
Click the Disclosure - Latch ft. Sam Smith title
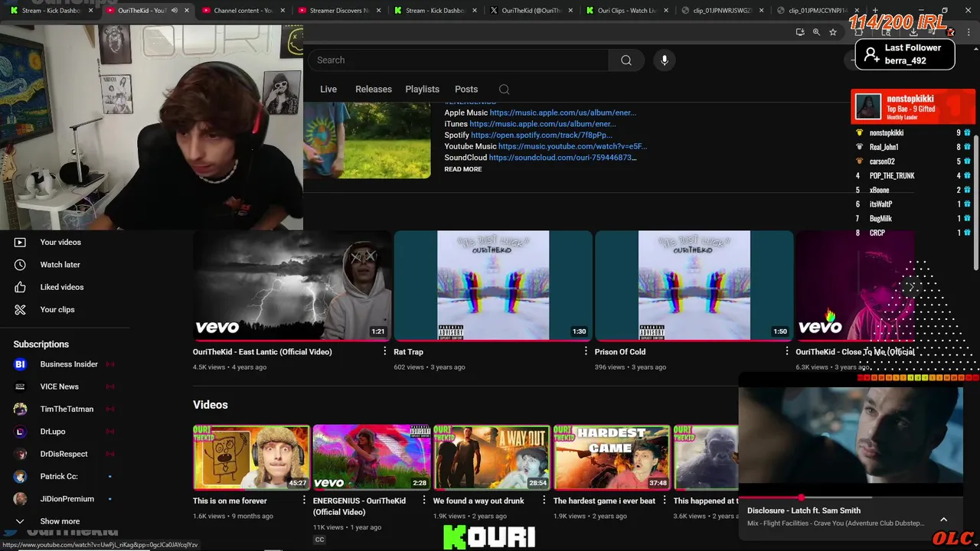point(804,510)
